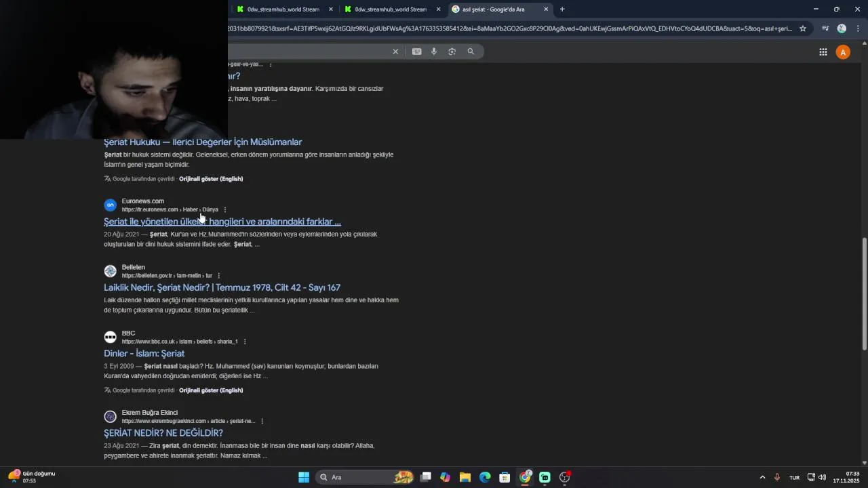
Task: Open Task View from the taskbar
Action: tap(426, 477)
